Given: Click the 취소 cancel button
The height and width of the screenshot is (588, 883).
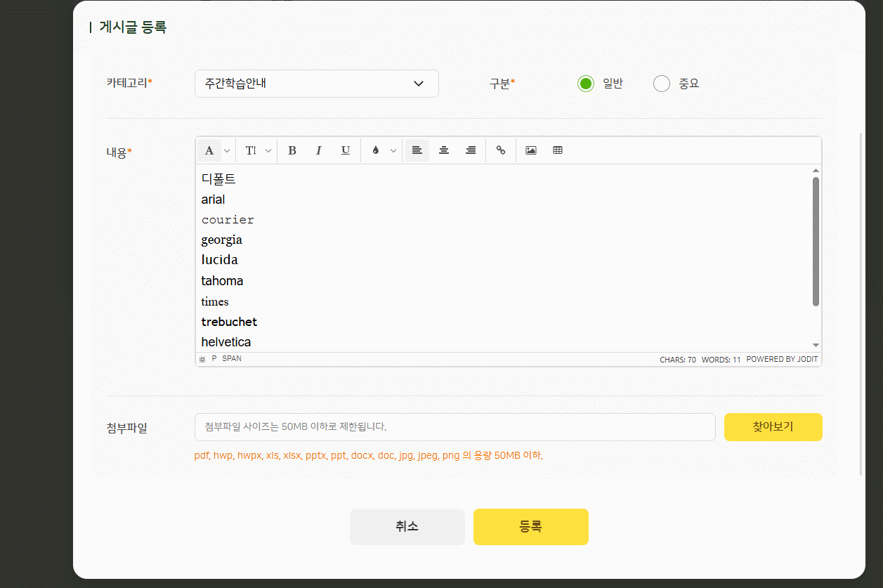Looking at the screenshot, I should pyautogui.click(x=407, y=527).
